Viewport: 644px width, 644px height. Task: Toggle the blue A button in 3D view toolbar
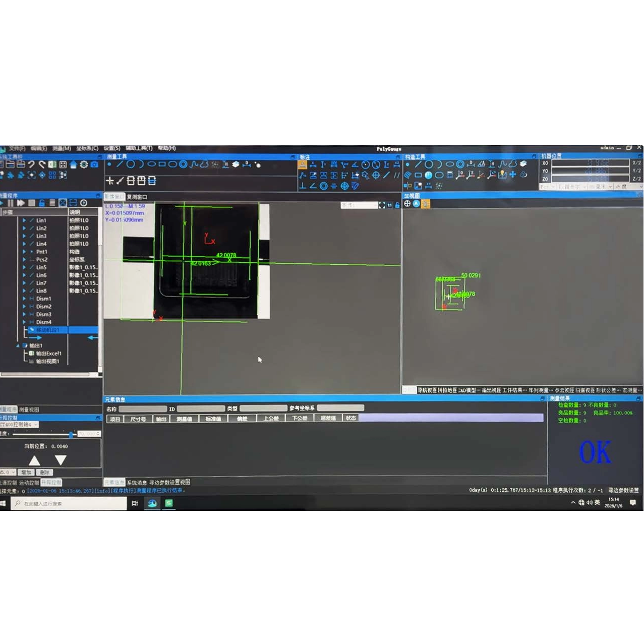click(x=416, y=204)
